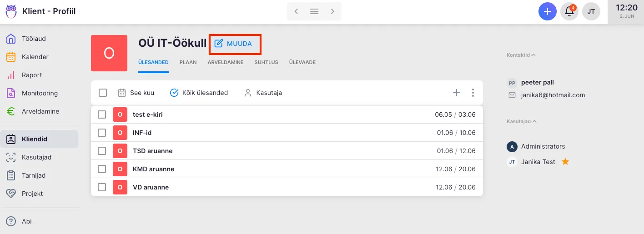Switch to the SUHTLUS tab
This screenshot has width=644, height=234.
(x=266, y=62)
